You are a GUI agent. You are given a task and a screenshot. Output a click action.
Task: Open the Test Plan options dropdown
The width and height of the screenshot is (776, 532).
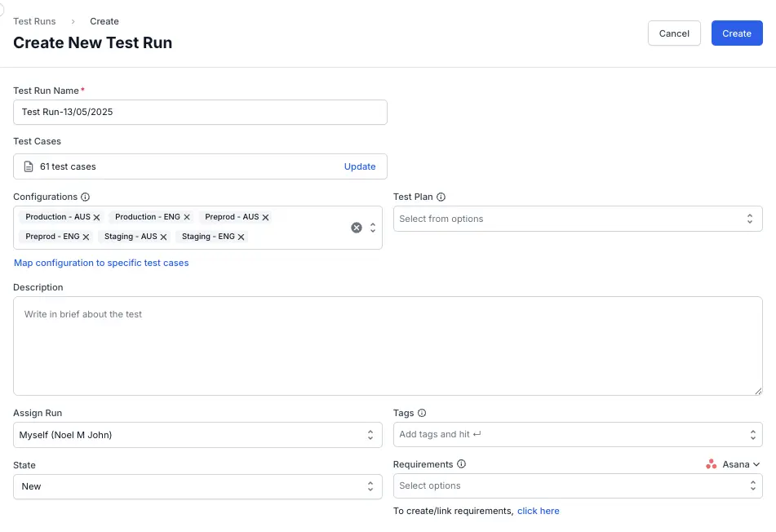749,218
